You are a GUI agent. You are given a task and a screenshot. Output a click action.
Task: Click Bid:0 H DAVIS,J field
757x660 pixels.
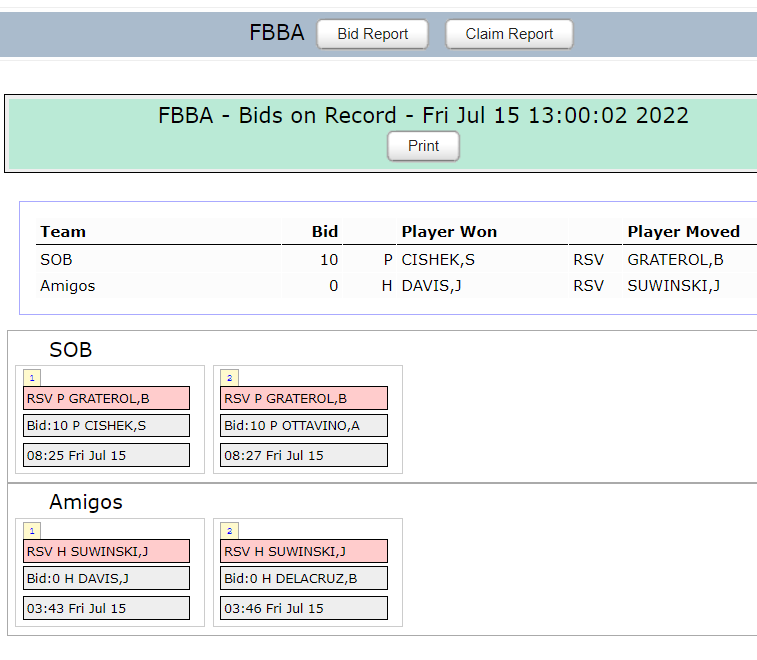[106, 578]
